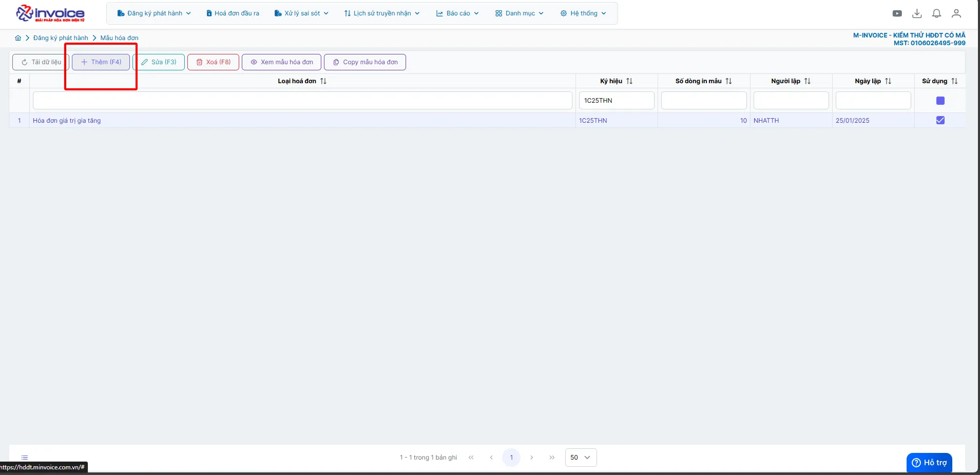Open notifications bell icon
The width and height of the screenshot is (980, 475).
tap(936, 13)
